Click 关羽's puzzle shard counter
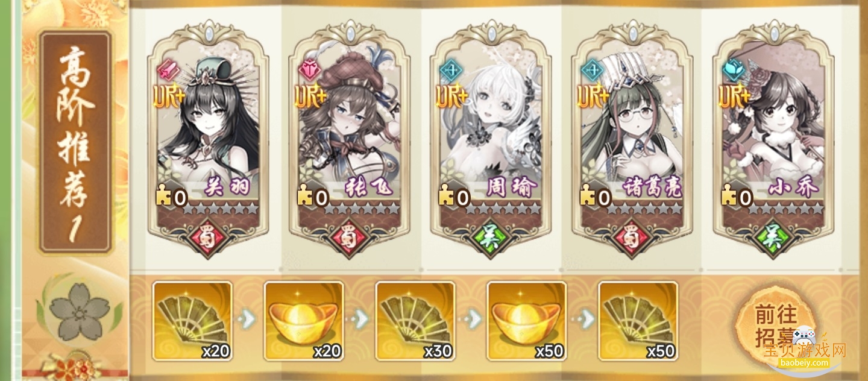Viewport: 868px width, 381px height. 172,197
